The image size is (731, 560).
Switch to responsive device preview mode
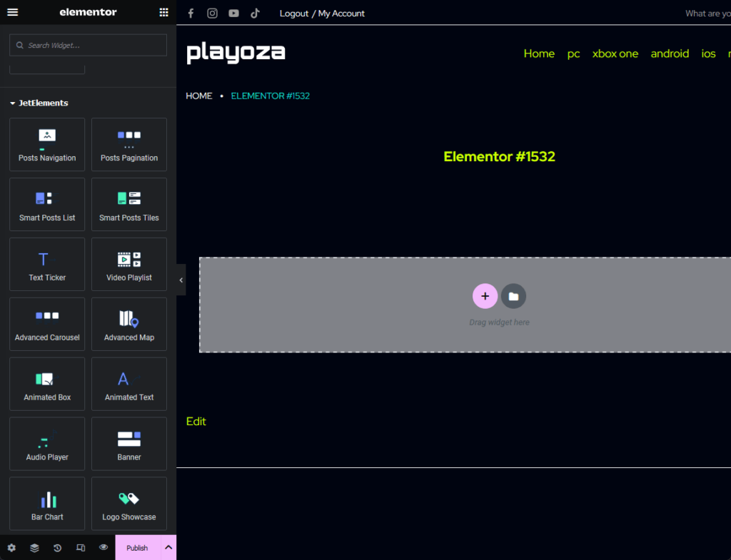(81, 548)
